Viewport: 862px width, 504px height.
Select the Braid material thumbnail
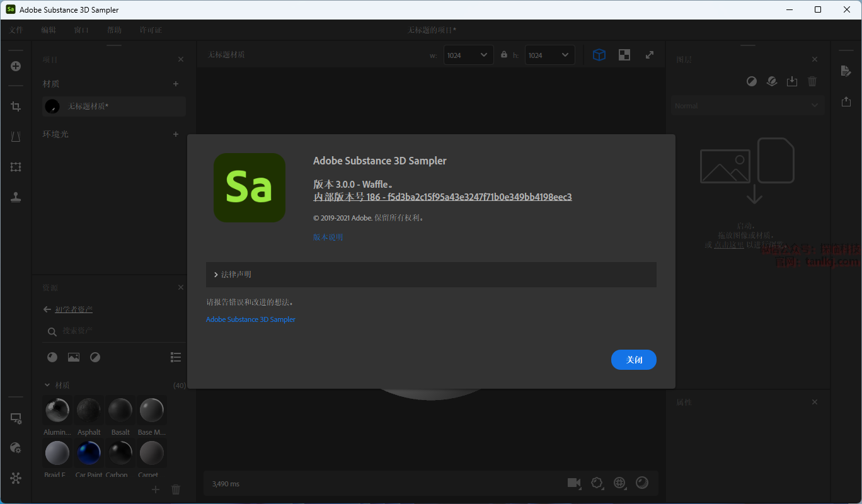[x=57, y=453]
